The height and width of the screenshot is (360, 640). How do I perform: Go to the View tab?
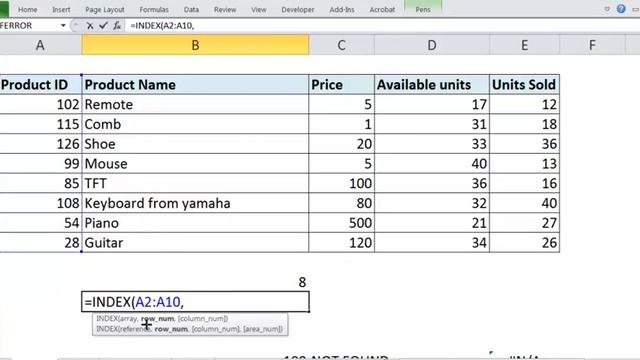click(x=258, y=9)
